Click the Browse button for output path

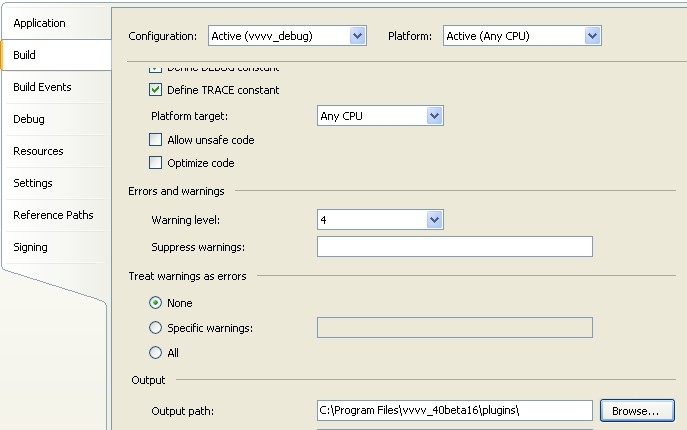[x=637, y=411]
